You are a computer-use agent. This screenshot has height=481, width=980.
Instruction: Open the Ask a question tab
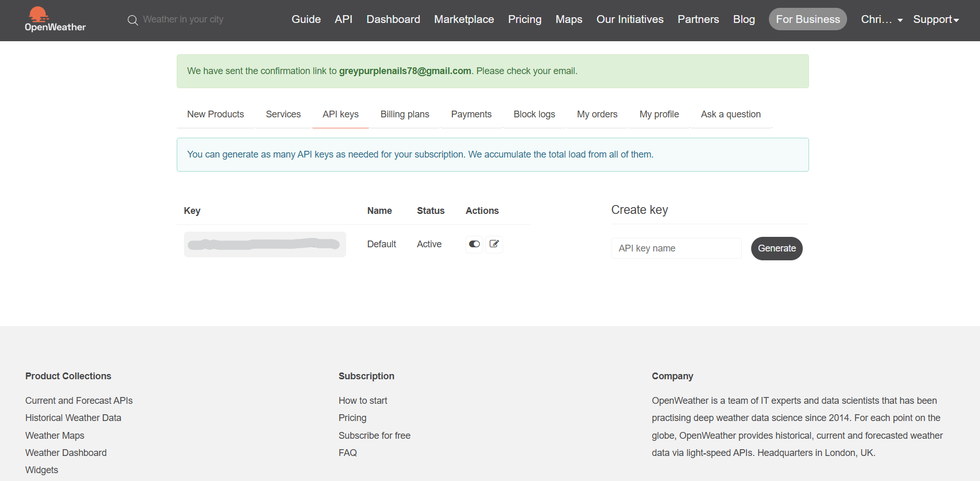(730, 114)
